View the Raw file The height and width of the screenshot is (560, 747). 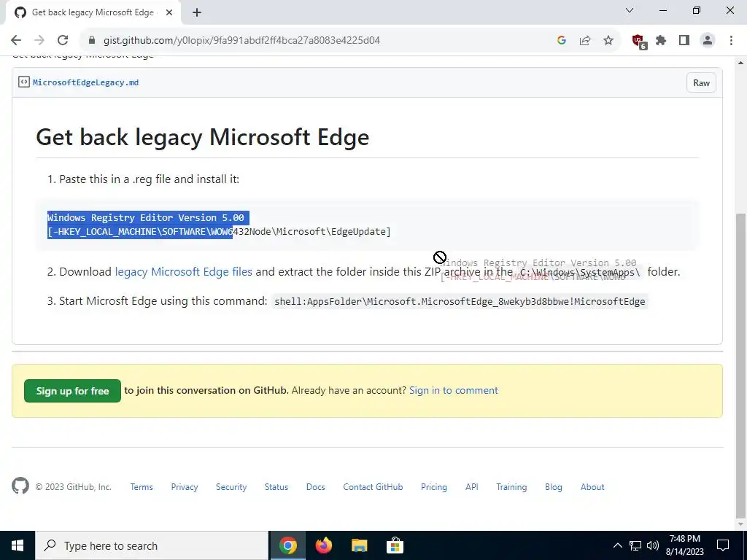tap(701, 83)
